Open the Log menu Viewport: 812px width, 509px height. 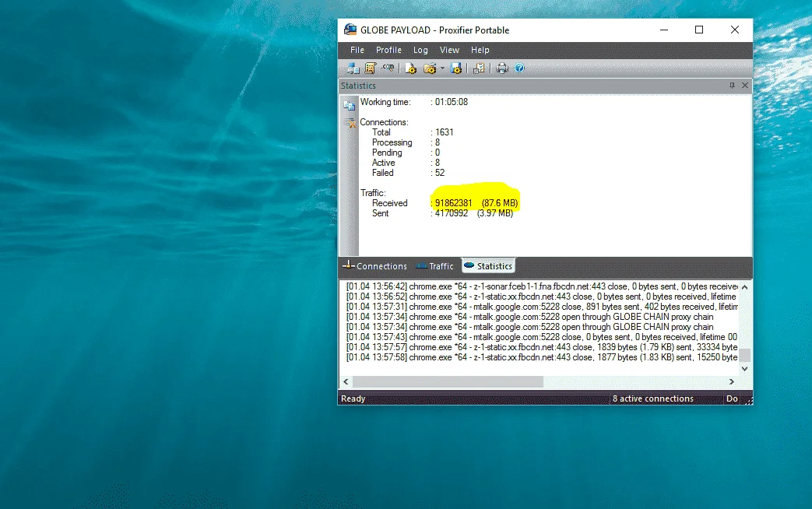[x=420, y=51]
